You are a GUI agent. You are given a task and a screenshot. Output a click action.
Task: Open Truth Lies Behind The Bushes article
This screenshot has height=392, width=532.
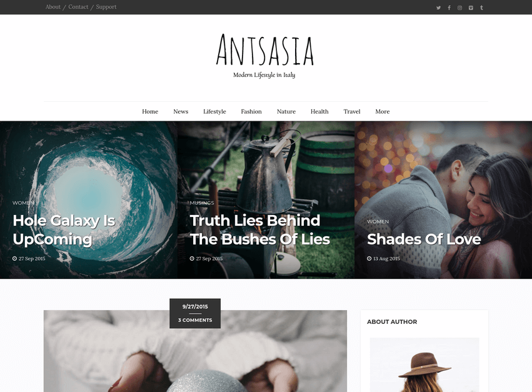(259, 230)
